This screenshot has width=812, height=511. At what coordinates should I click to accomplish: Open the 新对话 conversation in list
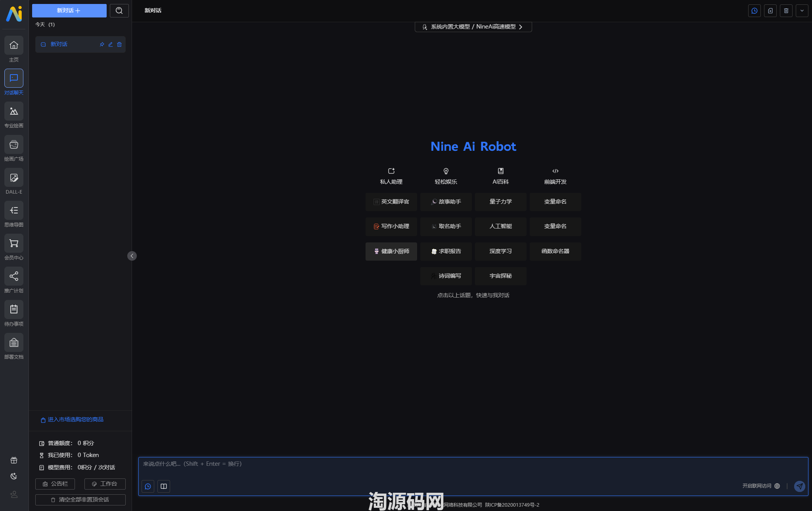(80, 44)
